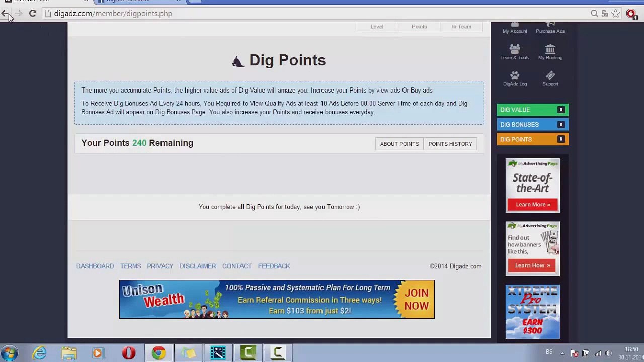This screenshot has width=644, height=362.
Task: Open the film-and-wand video editor taskbar icon
Action: click(218, 353)
